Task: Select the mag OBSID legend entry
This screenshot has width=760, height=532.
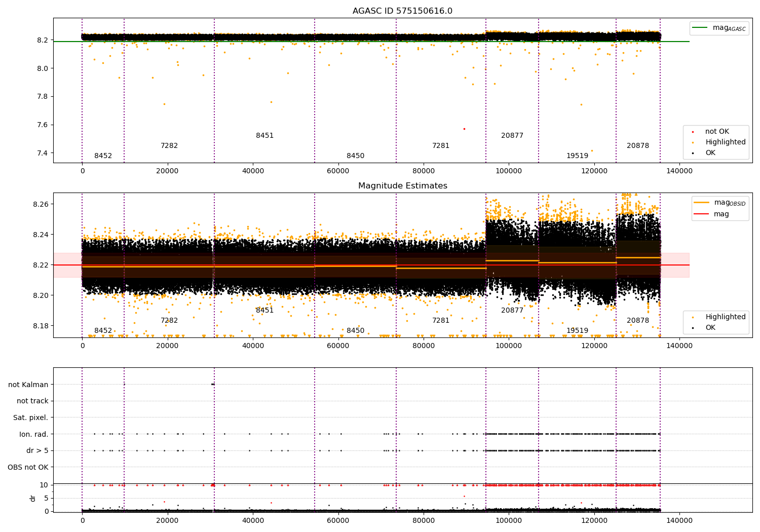Action: pos(719,203)
